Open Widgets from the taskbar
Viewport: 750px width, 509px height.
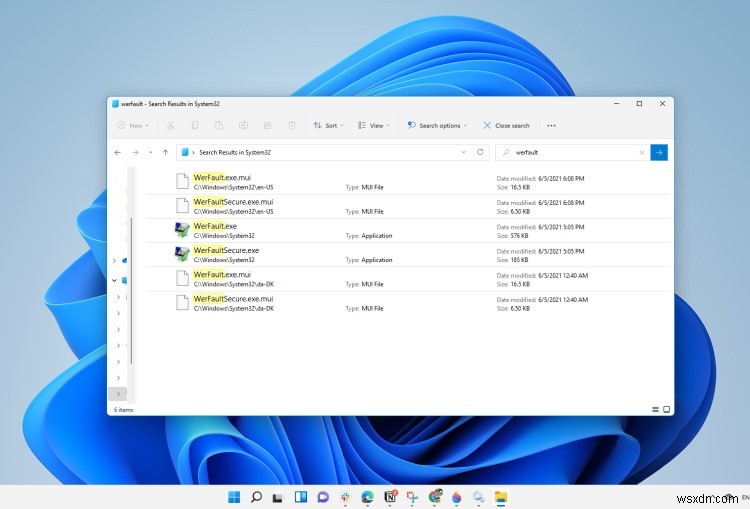301,497
